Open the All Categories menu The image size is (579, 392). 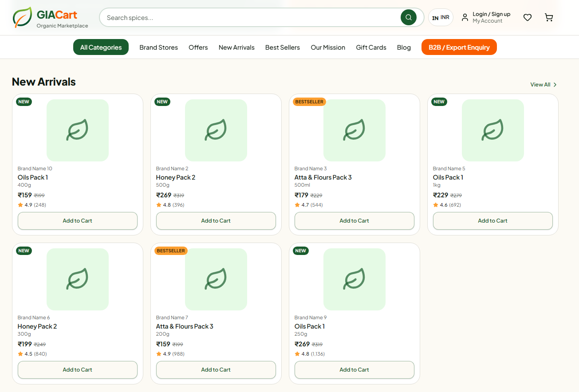point(101,47)
